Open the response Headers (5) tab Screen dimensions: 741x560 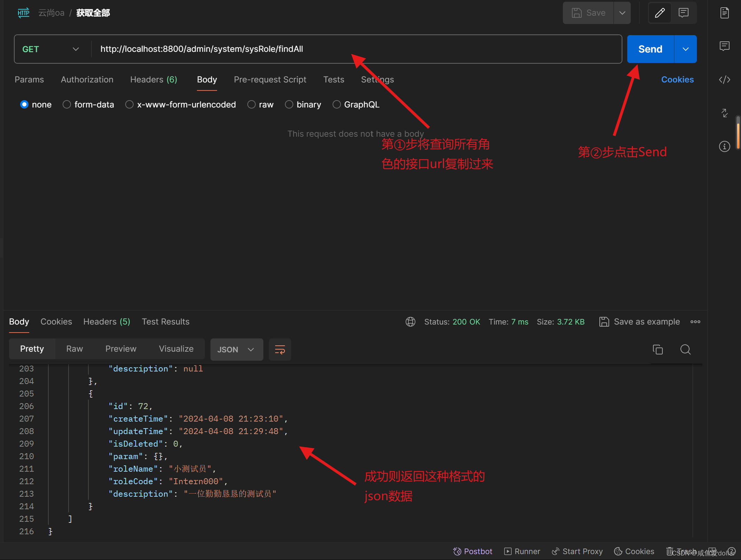(106, 322)
